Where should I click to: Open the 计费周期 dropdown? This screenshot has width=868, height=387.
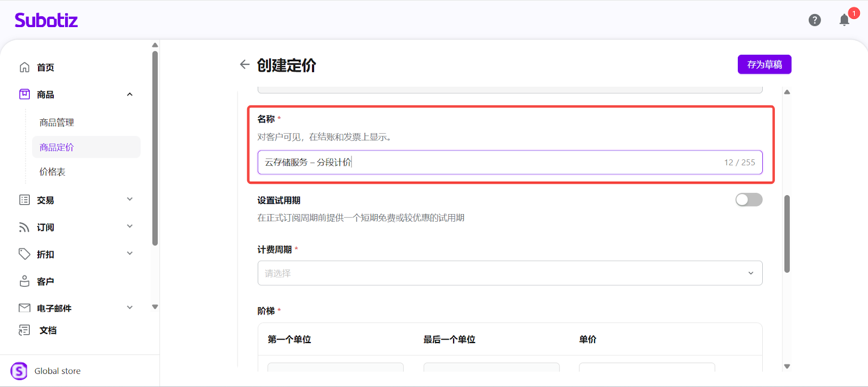[x=509, y=273]
